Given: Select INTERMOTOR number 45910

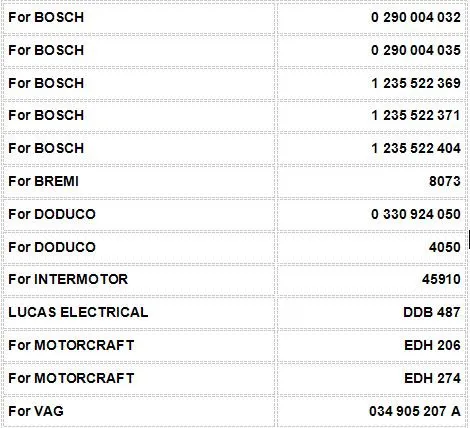Looking at the screenshot, I should click(x=441, y=279).
